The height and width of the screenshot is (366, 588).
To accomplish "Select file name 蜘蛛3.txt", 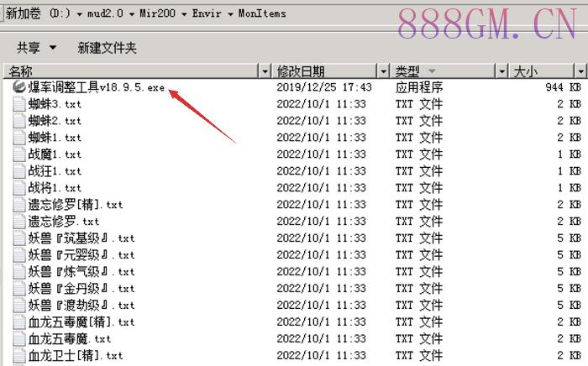I will pyautogui.click(x=55, y=104).
